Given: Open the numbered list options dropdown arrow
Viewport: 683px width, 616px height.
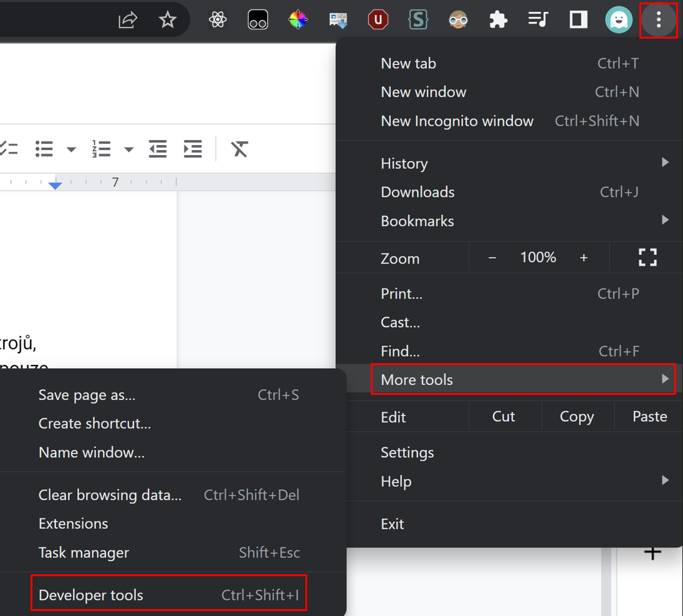Looking at the screenshot, I should 128,149.
